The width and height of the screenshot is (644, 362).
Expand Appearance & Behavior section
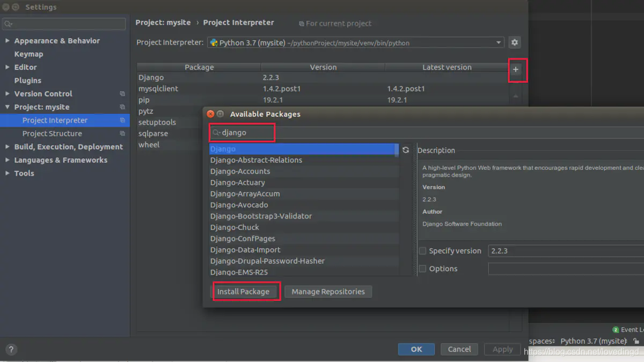click(x=7, y=41)
